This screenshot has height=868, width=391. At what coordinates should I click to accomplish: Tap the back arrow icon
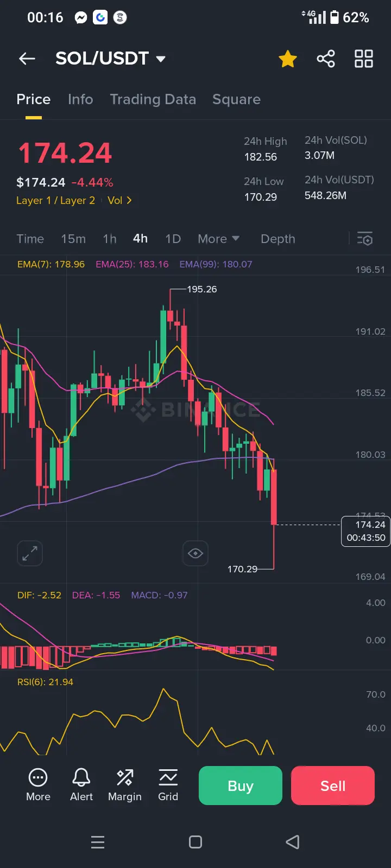pos(27,59)
